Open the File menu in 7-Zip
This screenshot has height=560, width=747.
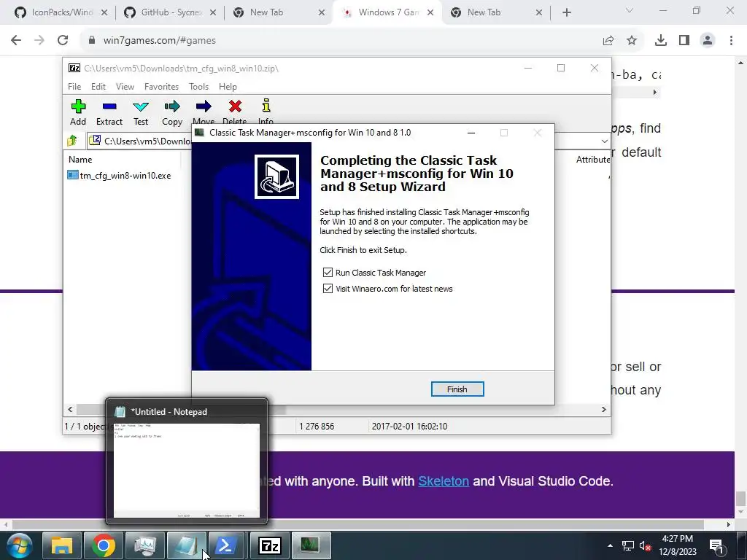pos(74,87)
